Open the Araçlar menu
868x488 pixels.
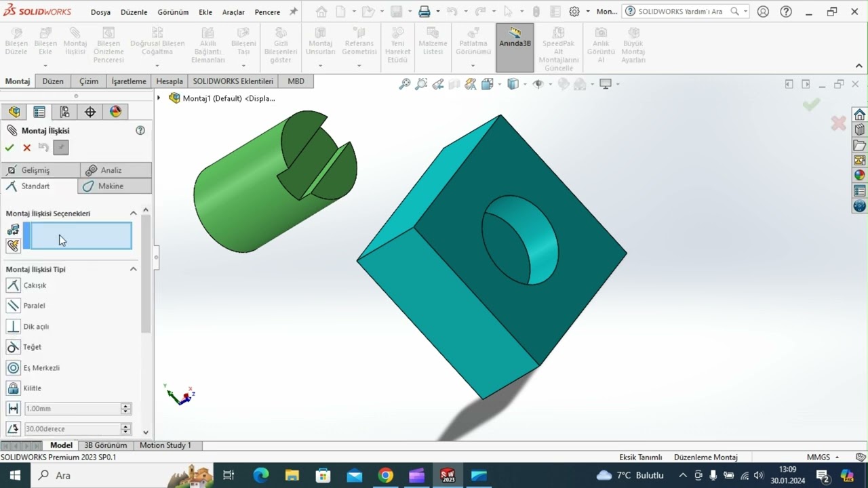click(233, 12)
